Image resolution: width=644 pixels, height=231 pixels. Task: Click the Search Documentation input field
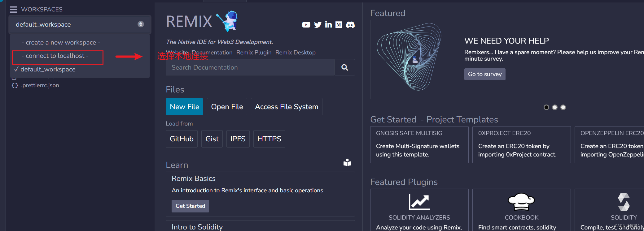tap(250, 67)
